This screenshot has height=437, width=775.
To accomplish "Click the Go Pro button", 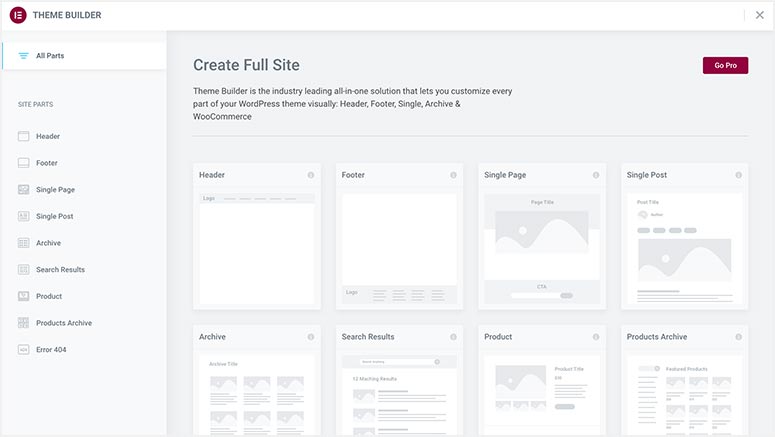I will (725, 65).
